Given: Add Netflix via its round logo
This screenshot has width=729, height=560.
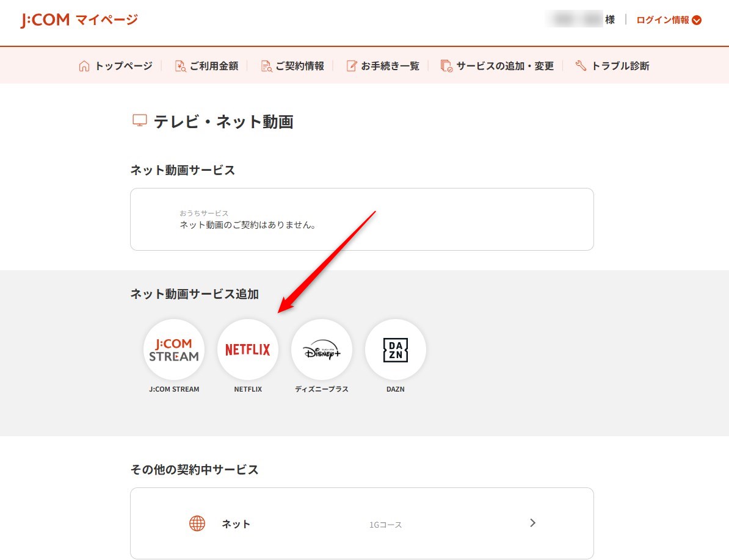Looking at the screenshot, I should 248,350.
